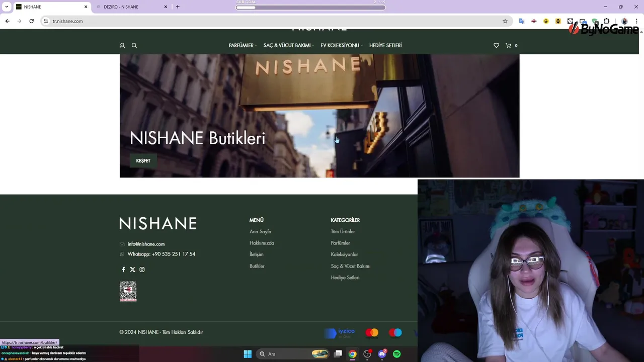This screenshot has height=362, width=644.
Task: Open site information icon in address bar
Action: pyautogui.click(x=46, y=21)
